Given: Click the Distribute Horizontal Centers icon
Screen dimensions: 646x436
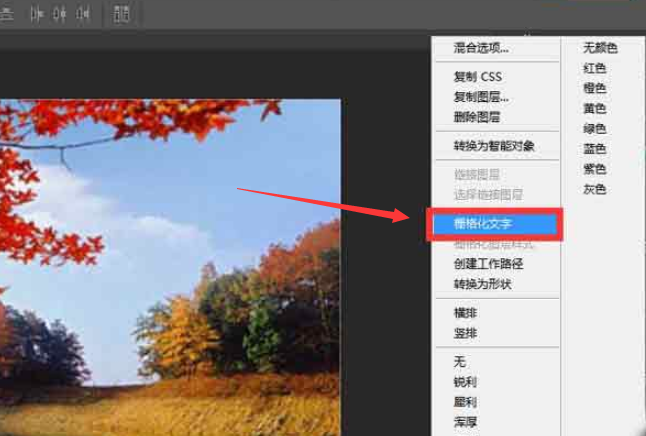Looking at the screenshot, I should click(59, 14).
